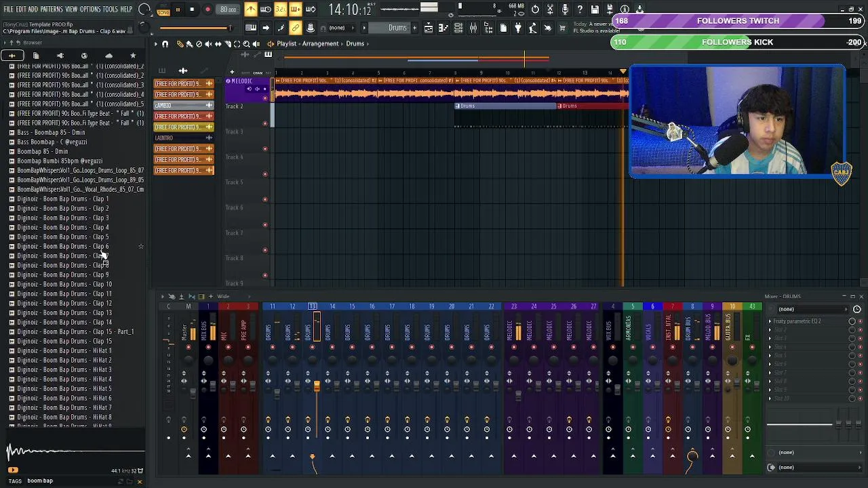The width and height of the screenshot is (868, 488).
Task: Select the playlist Draw pencil tool
Action: click(x=180, y=43)
